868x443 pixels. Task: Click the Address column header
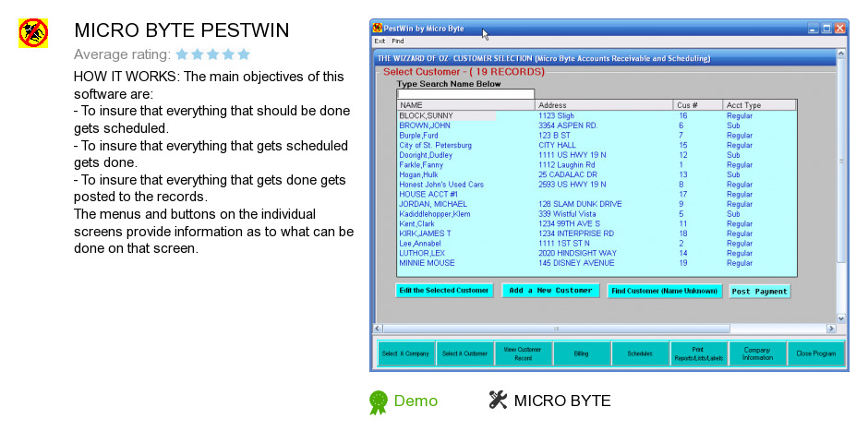pyautogui.click(x=604, y=105)
